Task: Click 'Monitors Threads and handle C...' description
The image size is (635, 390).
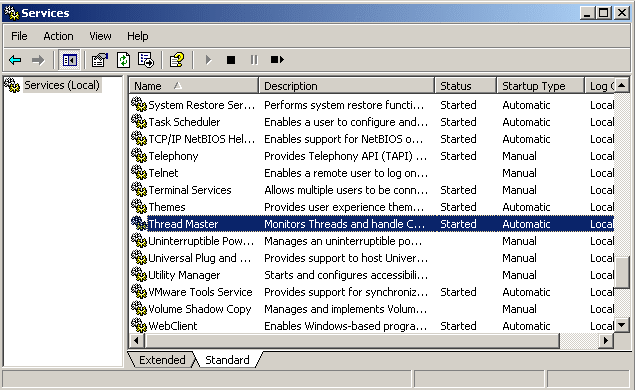Action: (x=345, y=224)
